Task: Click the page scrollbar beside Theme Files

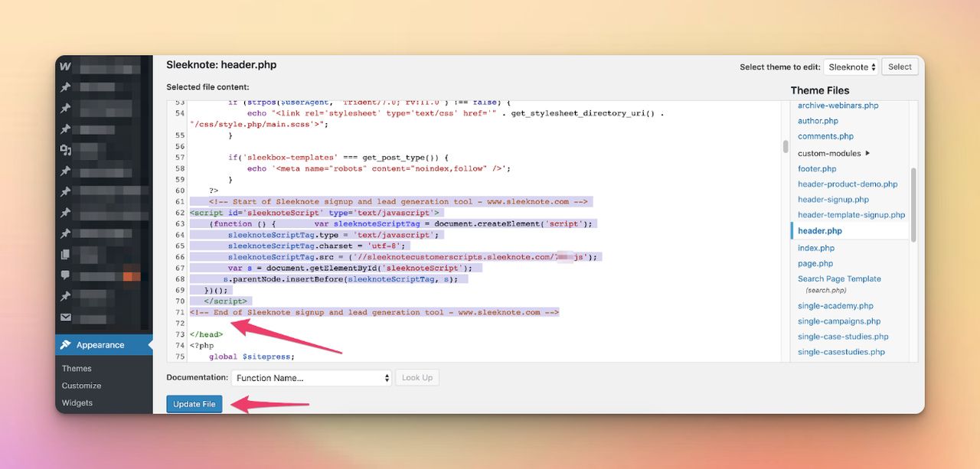Action: (913, 205)
